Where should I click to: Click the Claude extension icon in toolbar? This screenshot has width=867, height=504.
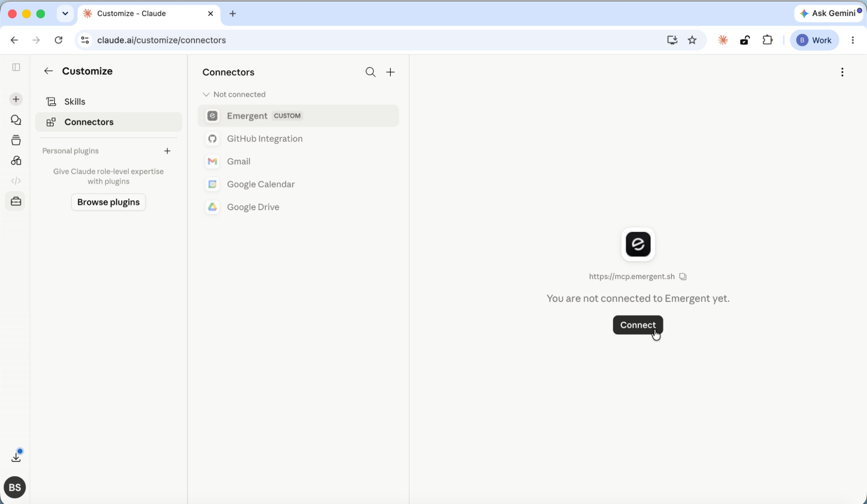(x=723, y=40)
